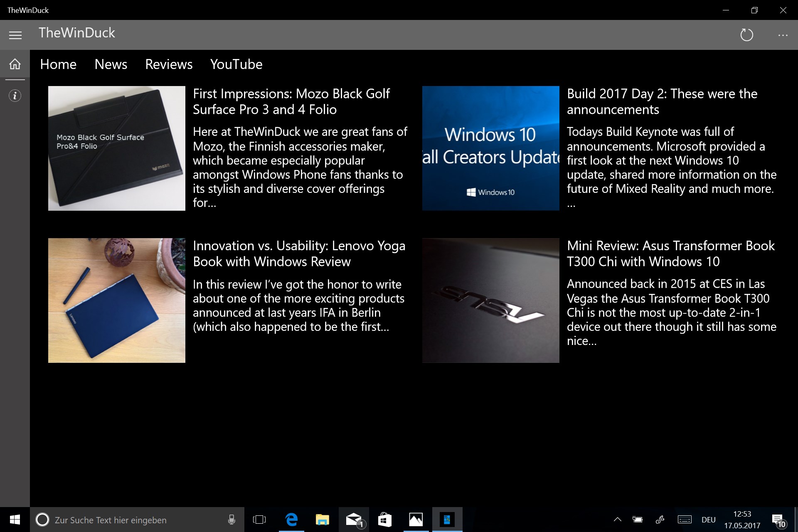Show hidden system tray icons

pos(618,520)
